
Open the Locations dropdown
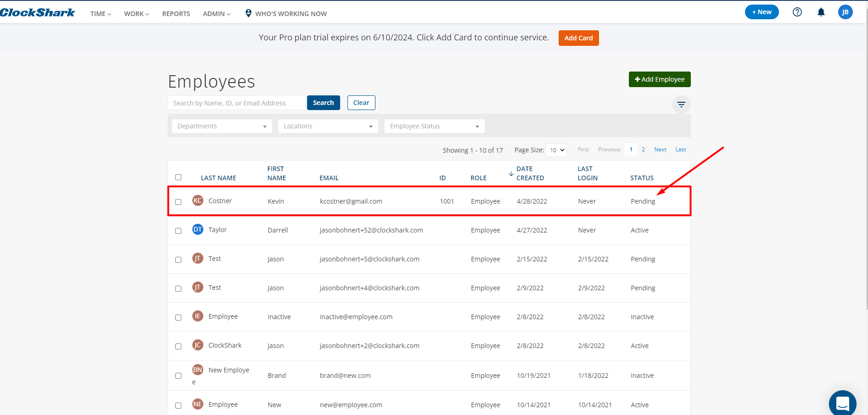[x=328, y=126]
